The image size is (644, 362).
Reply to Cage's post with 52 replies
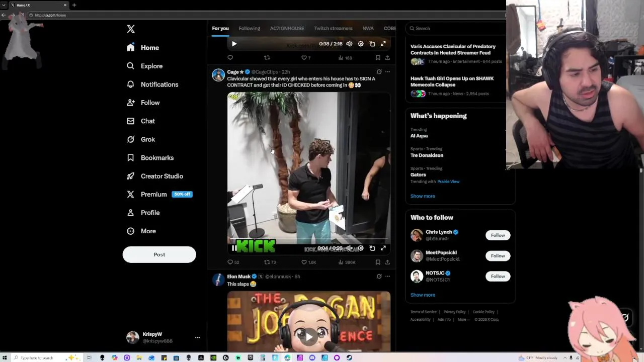point(233,262)
